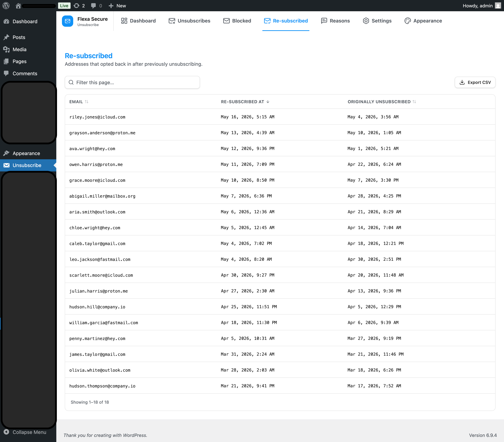Click the Unsubscribes envelope icon

[172, 21]
